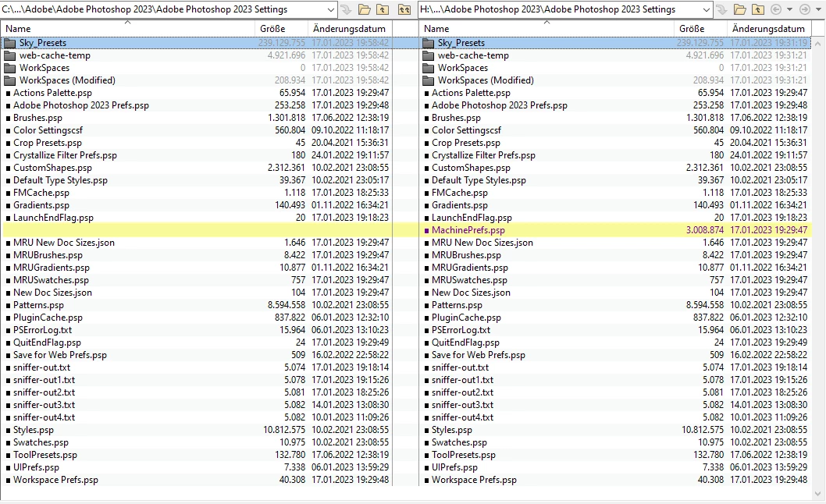
Task: Click the left pane browse folder icon
Action: coord(364,9)
